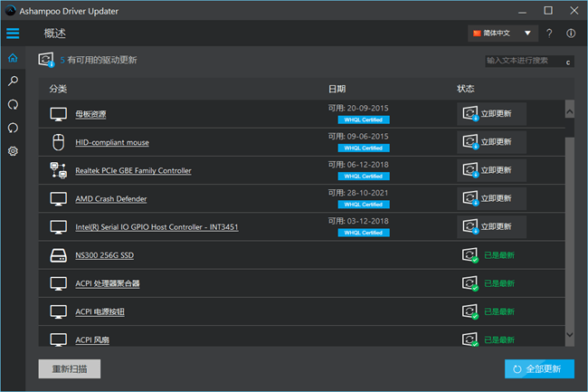Select the home icon in sidebar
This screenshot has width=588, height=392.
(x=13, y=59)
